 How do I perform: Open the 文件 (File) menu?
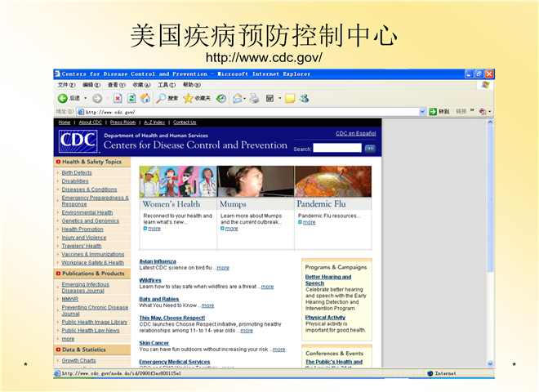pos(66,85)
